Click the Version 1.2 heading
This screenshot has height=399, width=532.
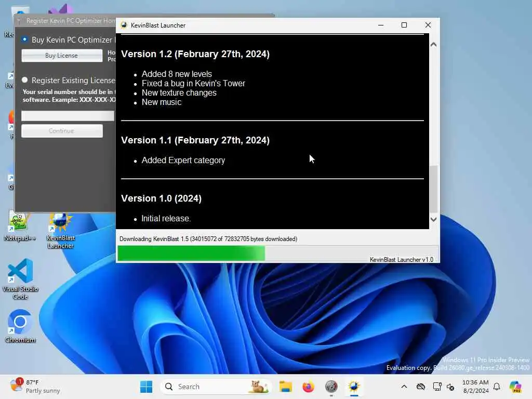(x=195, y=54)
